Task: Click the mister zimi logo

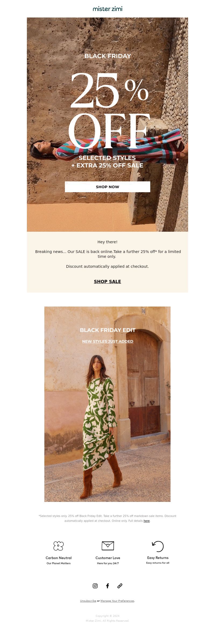Action: pyautogui.click(x=107, y=9)
